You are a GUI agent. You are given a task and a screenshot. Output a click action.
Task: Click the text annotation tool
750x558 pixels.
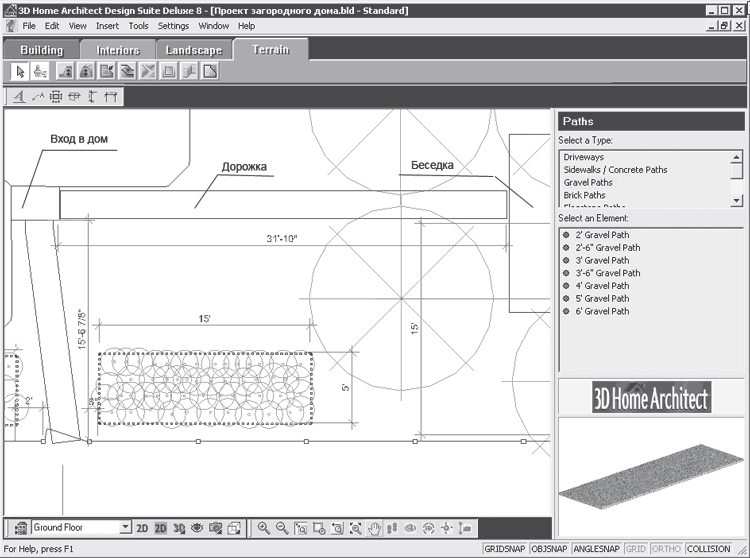click(x=20, y=97)
